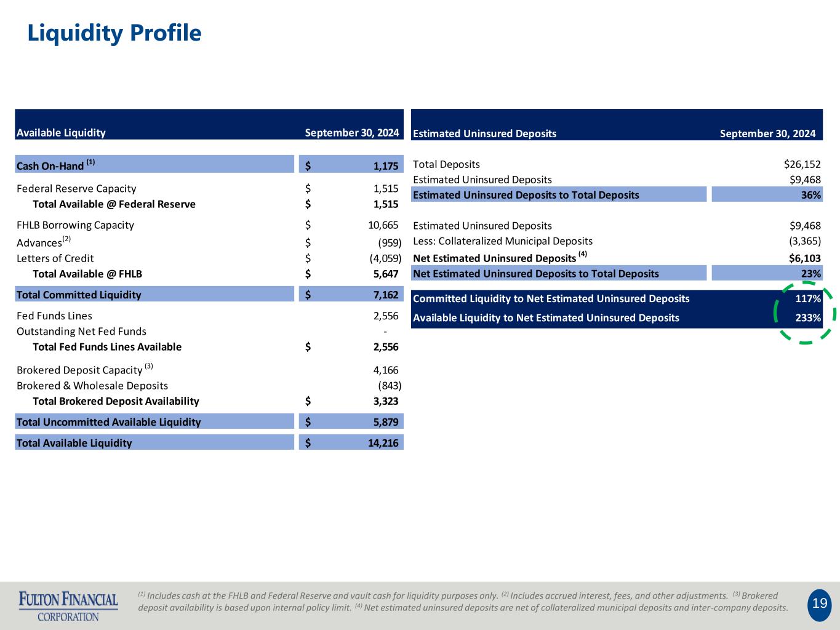
Task: Click the Brokered Deposit Capacity label
Action: [79, 370]
